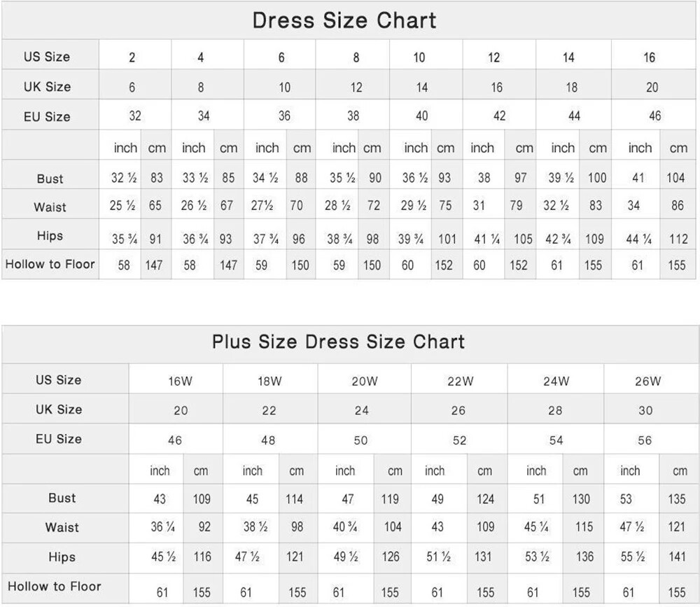
Task: Select US size 2 column header
Action: (132, 57)
